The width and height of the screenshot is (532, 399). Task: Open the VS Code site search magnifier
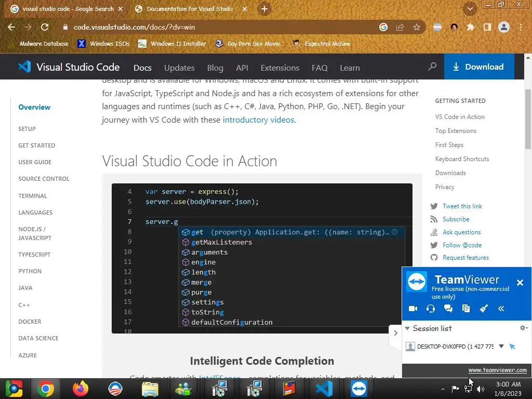click(432, 66)
